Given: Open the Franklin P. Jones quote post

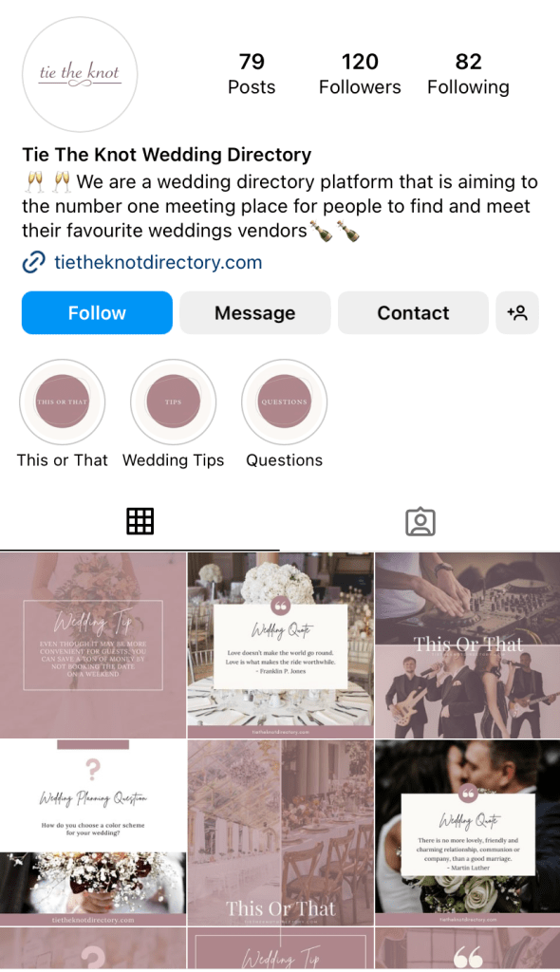Looking at the screenshot, I should click(280, 645).
